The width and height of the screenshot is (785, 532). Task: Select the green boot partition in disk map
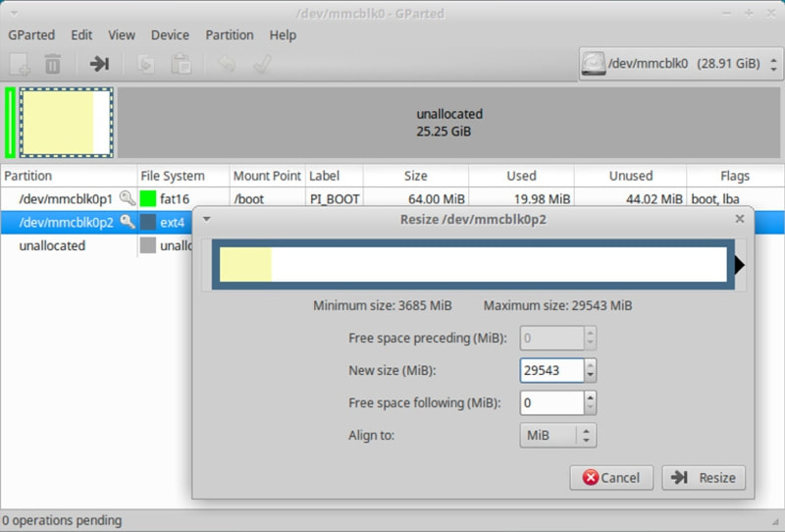pos(10,123)
